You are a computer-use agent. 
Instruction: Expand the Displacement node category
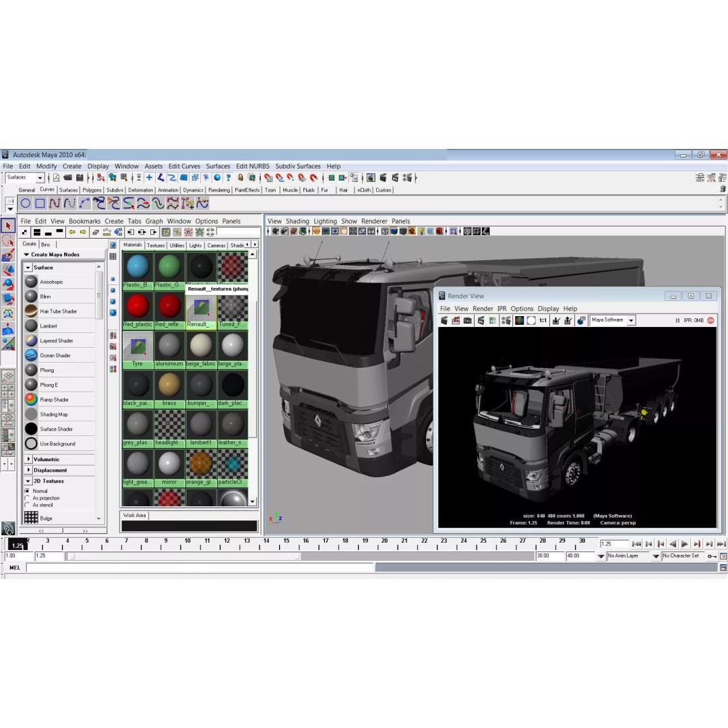pyautogui.click(x=28, y=470)
